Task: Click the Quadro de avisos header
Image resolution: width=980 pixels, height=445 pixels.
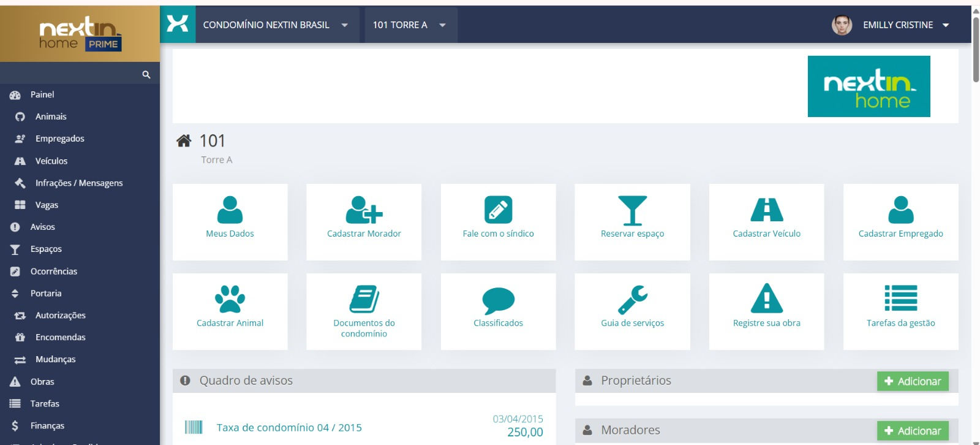Action: [364, 381]
